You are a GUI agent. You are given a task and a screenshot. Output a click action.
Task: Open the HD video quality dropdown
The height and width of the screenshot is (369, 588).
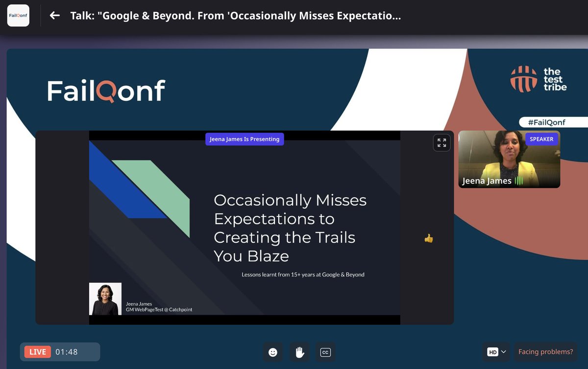click(x=496, y=352)
